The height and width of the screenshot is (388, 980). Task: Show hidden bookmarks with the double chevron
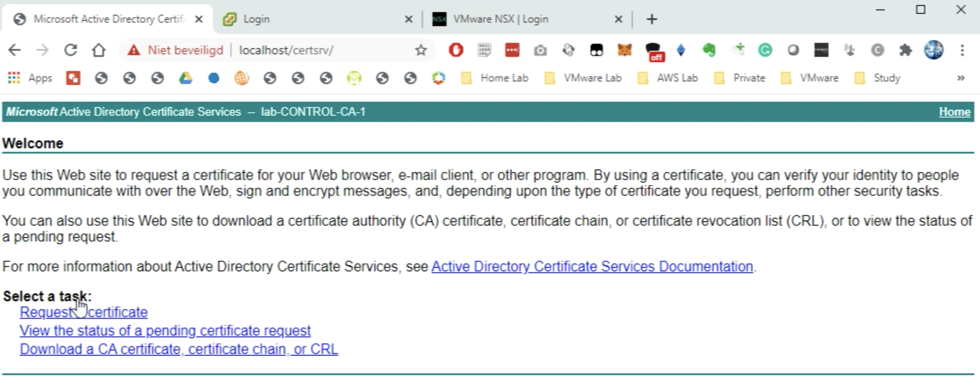[961, 78]
